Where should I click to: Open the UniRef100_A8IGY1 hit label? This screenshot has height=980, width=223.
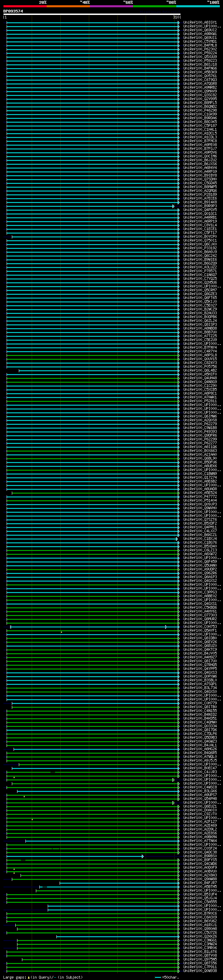200,23
